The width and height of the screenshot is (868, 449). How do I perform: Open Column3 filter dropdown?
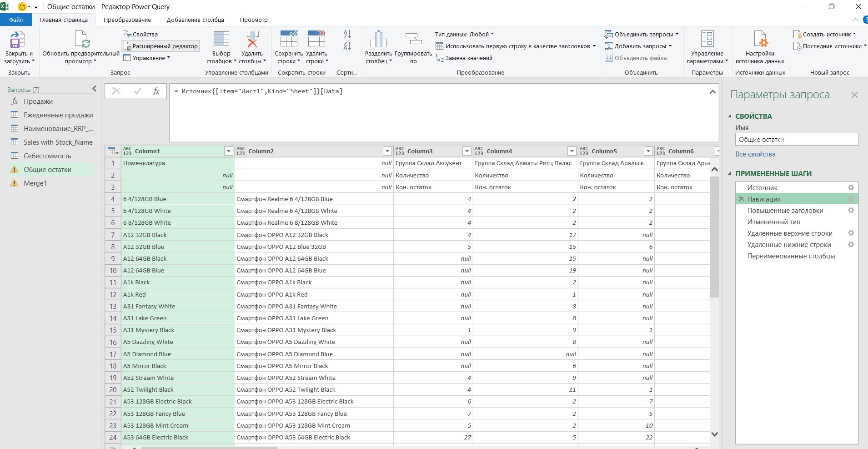point(467,151)
